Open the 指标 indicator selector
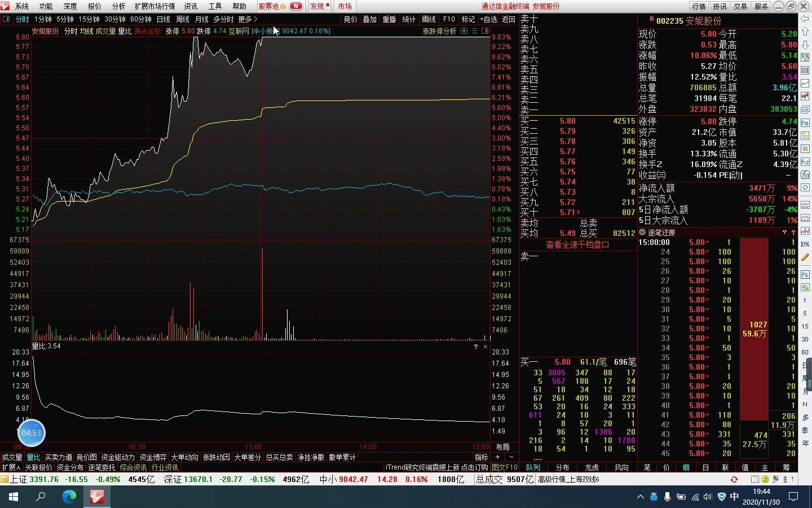Screen dimensions: 812x508 point(481,457)
